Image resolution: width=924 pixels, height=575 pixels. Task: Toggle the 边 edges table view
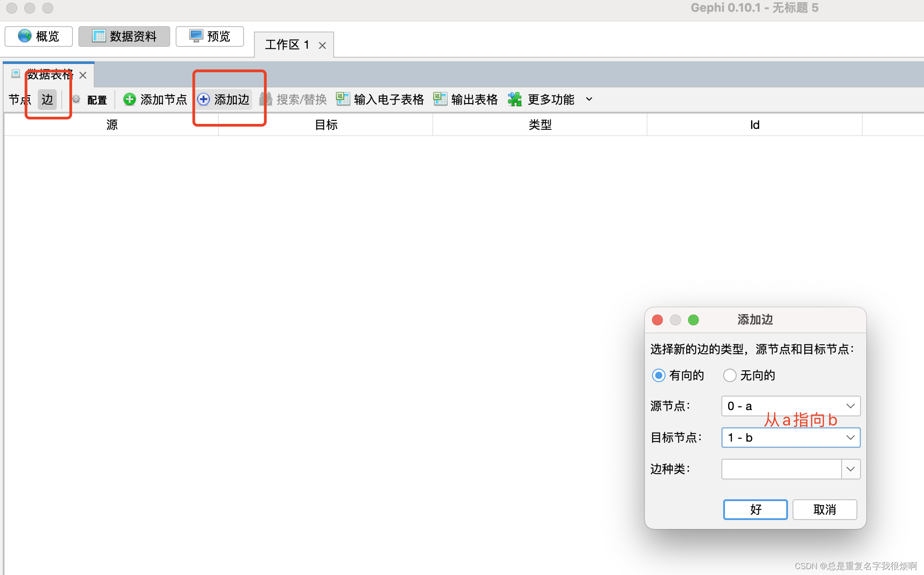tap(47, 99)
